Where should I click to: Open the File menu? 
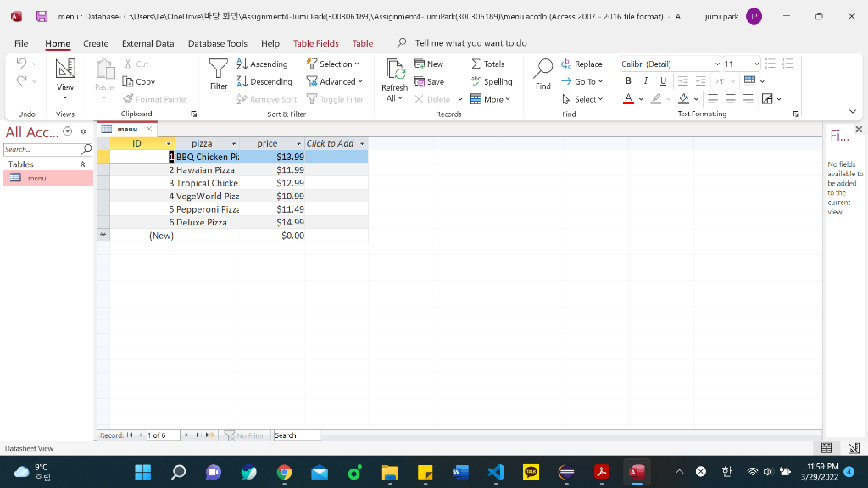(21, 43)
